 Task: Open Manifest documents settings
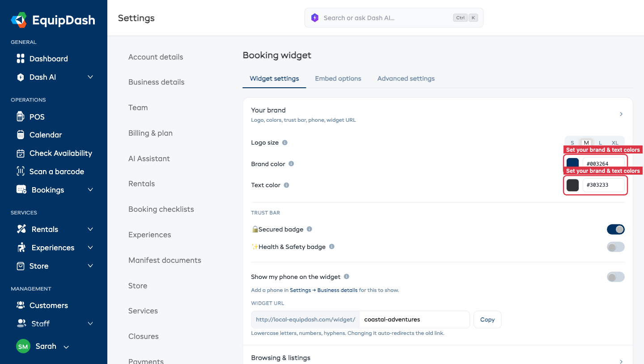[165, 260]
